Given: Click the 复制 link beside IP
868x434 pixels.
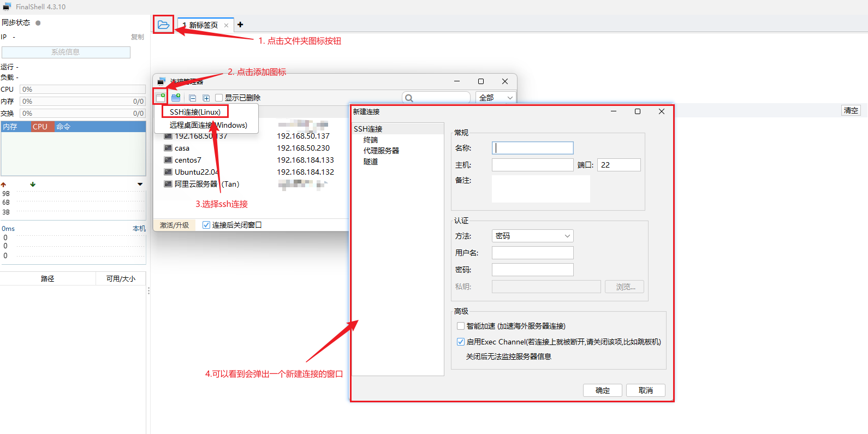Looking at the screenshot, I should 137,37.
